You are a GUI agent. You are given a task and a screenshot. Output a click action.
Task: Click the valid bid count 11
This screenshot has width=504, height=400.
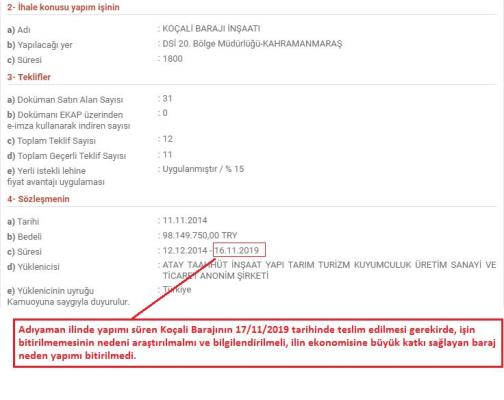pyautogui.click(x=167, y=155)
